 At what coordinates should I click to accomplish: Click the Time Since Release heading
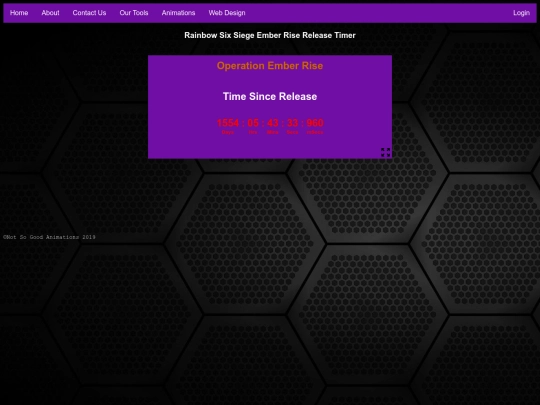tap(270, 96)
